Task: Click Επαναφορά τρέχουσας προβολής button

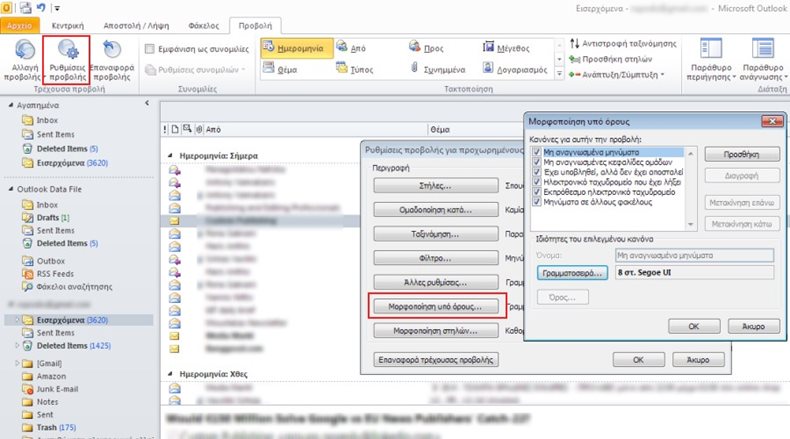Action: point(436,360)
